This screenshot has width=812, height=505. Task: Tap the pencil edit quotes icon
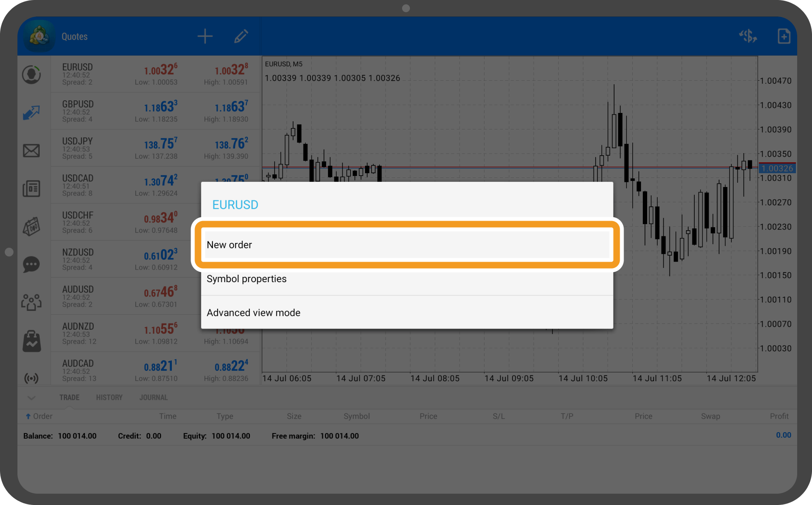point(241,37)
